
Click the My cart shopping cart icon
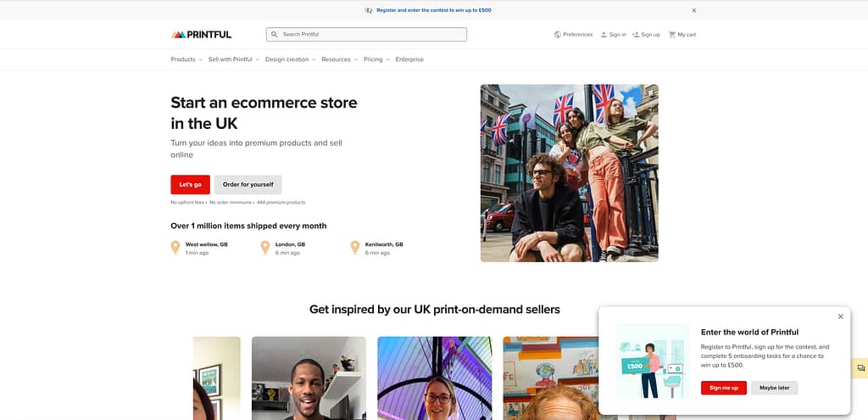[672, 34]
